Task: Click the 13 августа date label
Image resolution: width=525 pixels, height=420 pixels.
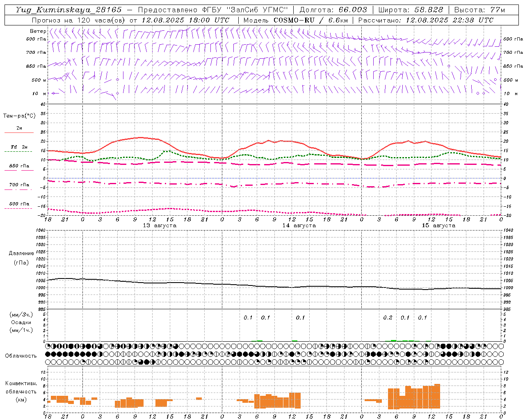Action: (160, 226)
